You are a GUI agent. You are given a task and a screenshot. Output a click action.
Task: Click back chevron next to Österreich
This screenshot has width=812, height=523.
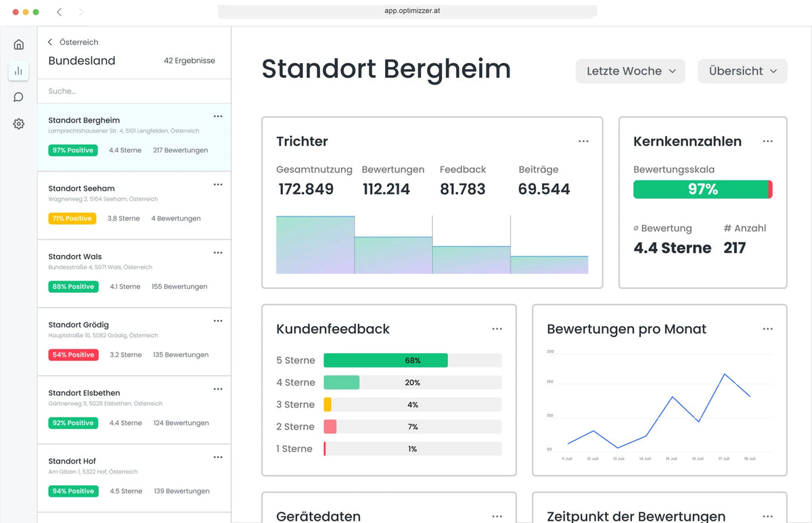coord(50,42)
